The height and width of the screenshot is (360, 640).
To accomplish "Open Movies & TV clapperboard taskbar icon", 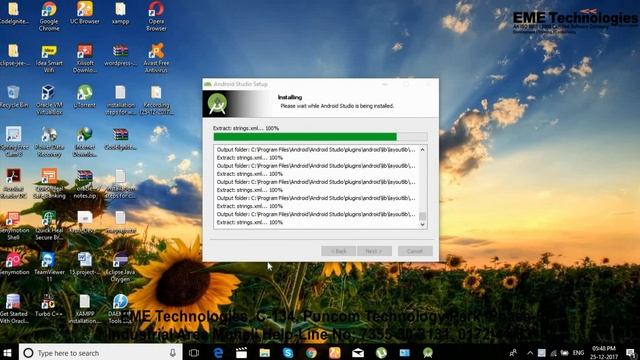I will pyautogui.click(x=241, y=353).
